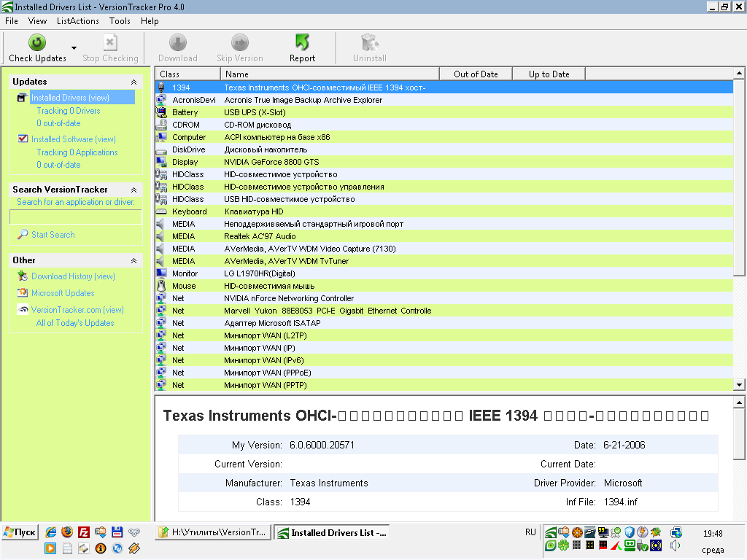Select Marvell Yukon 88E8053 Ethernet row
Screen dimensions: 747x560
[444, 311]
